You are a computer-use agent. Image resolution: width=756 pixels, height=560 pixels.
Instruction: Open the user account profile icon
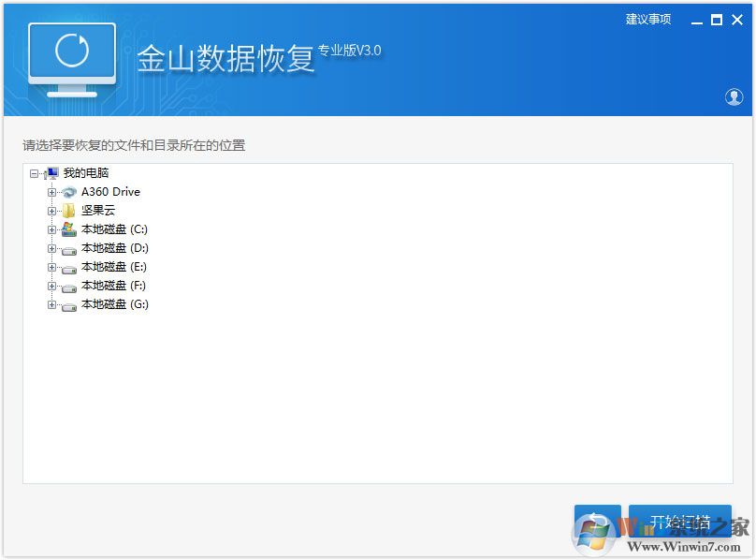[x=735, y=96]
